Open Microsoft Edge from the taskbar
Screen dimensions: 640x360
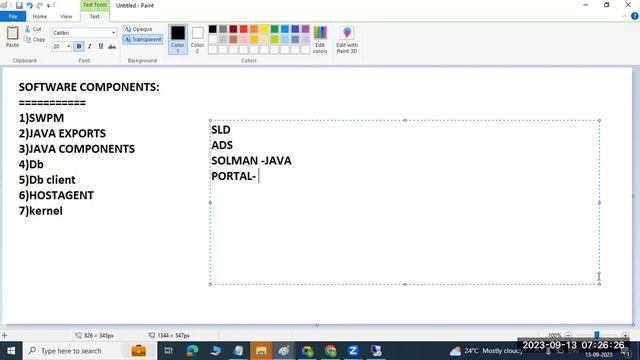[x=192, y=351]
